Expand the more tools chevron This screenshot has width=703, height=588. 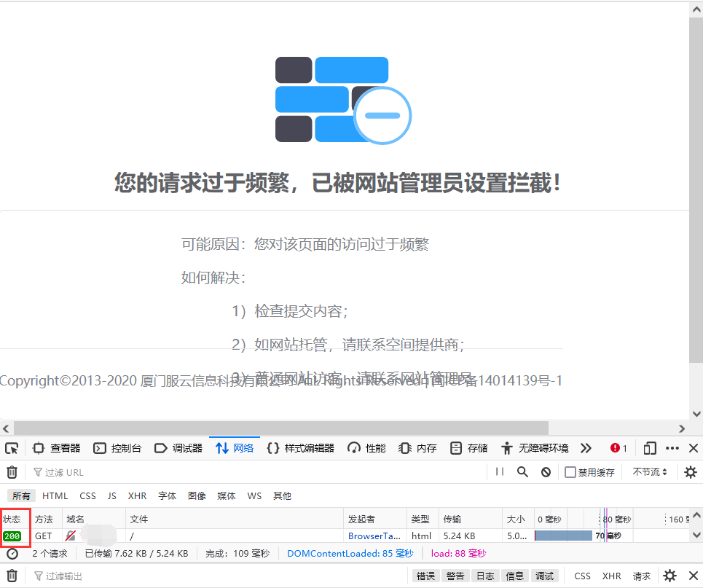click(x=586, y=448)
